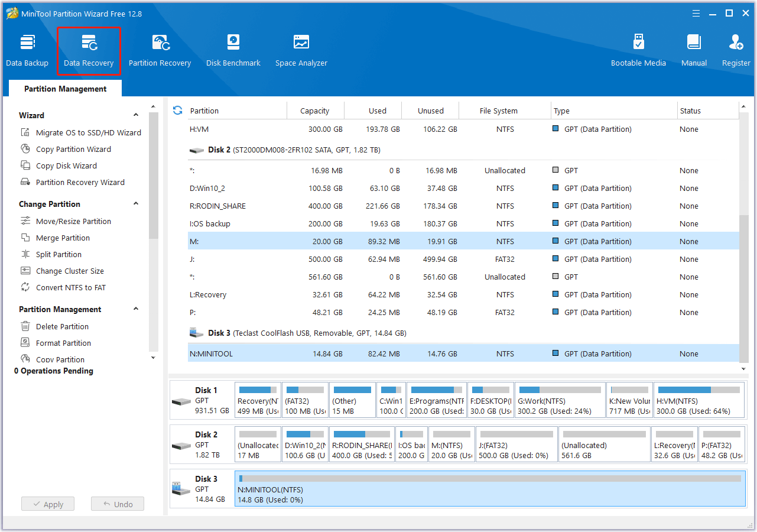Sort by Type column header
The image size is (757, 532).
614,111
